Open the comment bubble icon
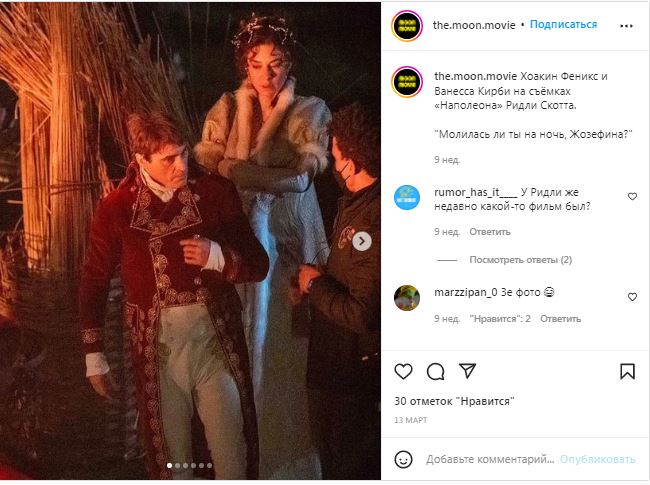 tap(436, 371)
